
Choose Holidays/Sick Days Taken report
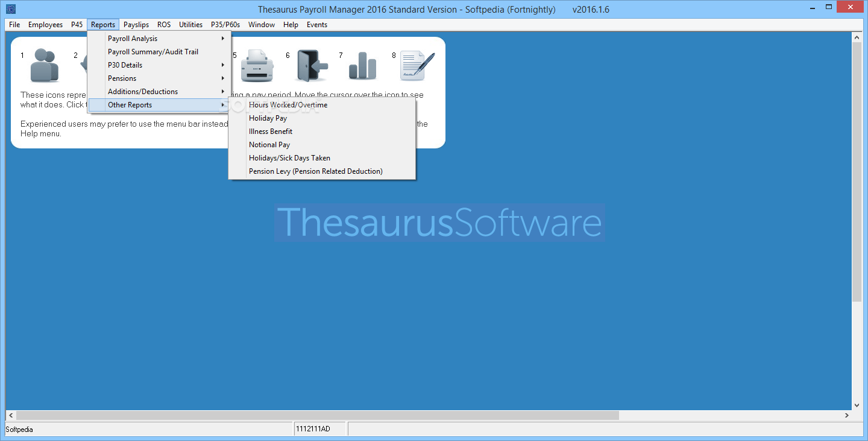coord(322,158)
